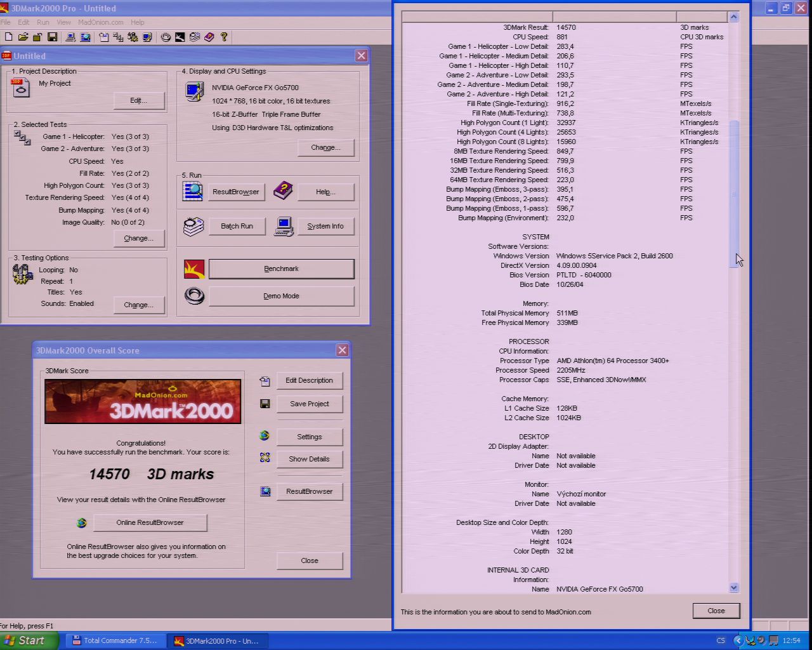Open the View menu
Screen dimensions: 812x650
(63, 22)
